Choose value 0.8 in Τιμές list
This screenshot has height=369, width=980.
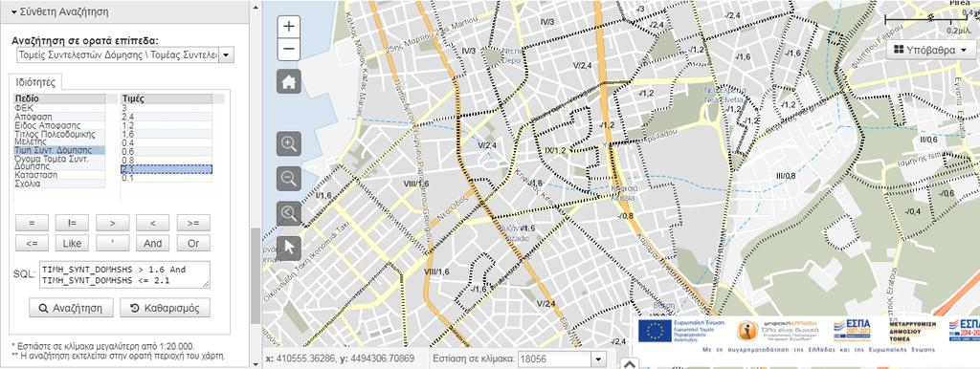click(x=166, y=160)
